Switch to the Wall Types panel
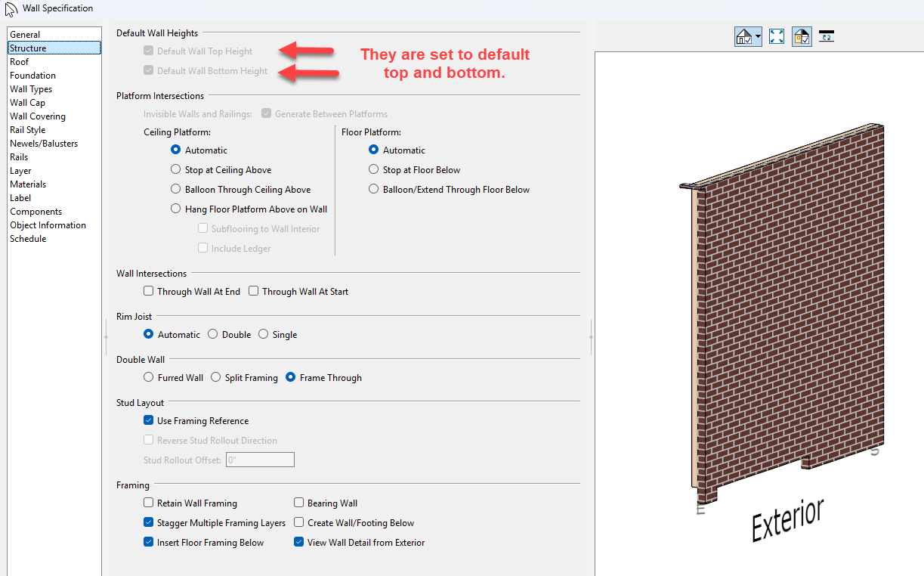The width and height of the screenshot is (924, 576). coord(31,89)
